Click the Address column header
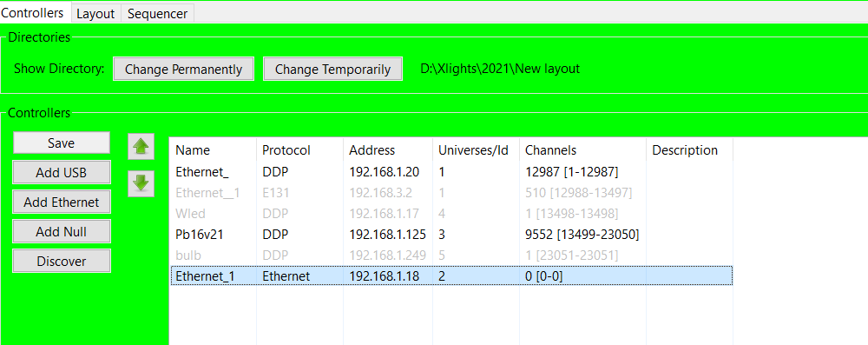The width and height of the screenshot is (868, 345). [x=388, y=150]
